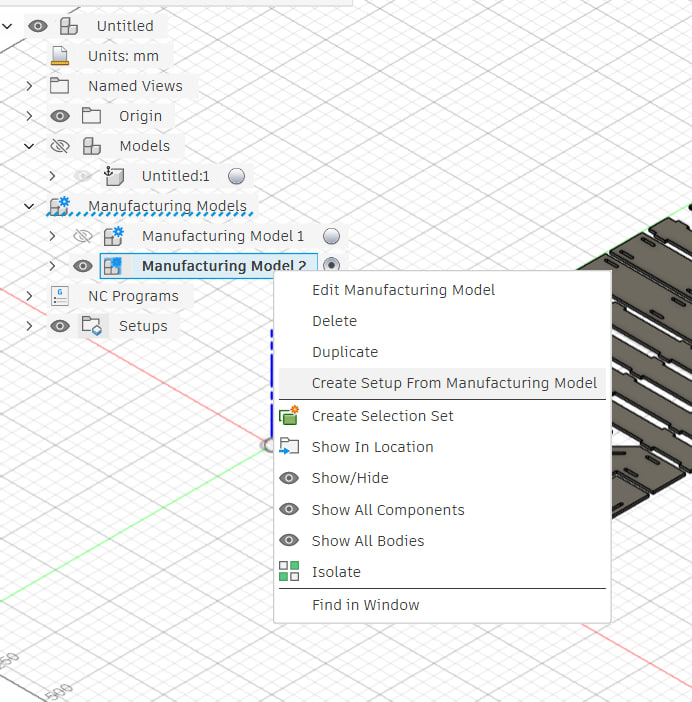Click the Manufacturing Model 2 icon
The height and width of the screenshot is (702, 692).
(112, 266)
